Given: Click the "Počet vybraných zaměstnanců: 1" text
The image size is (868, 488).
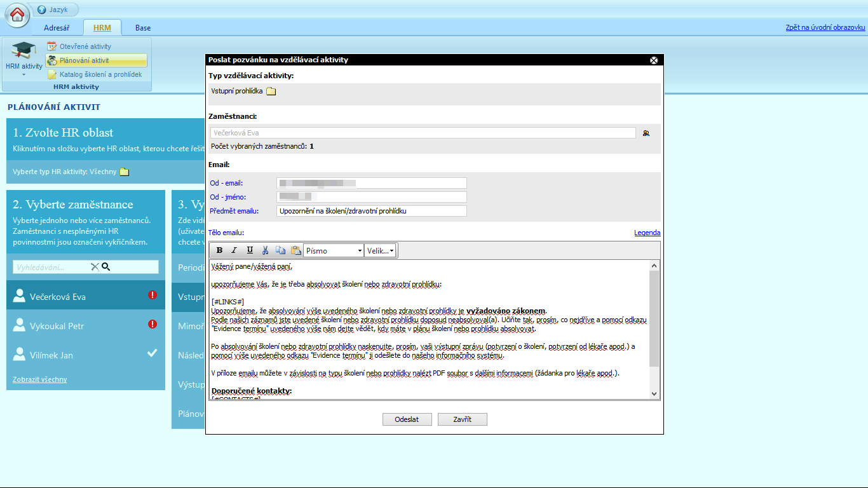Looking at the screenshot, I should (x=262, y=146).
